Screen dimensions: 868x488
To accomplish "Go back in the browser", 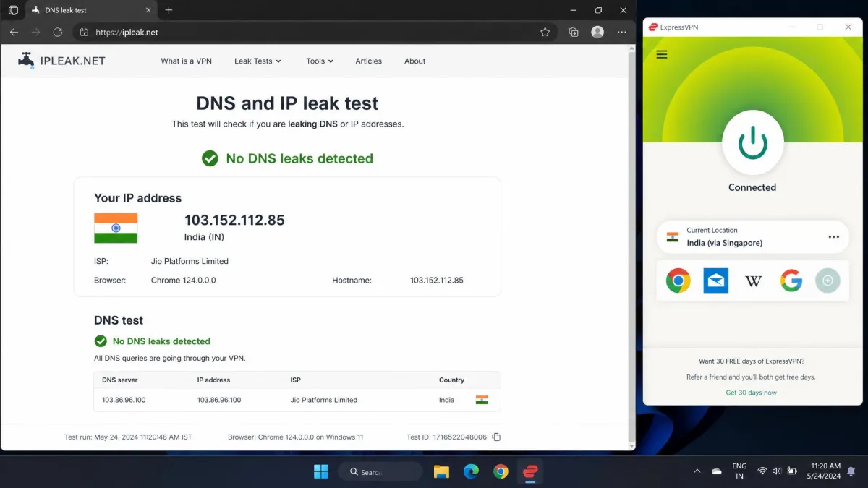I will 14,32.
